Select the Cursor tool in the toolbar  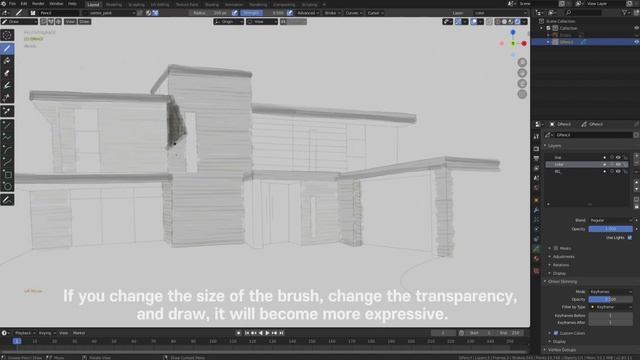(x=7, y=35)
